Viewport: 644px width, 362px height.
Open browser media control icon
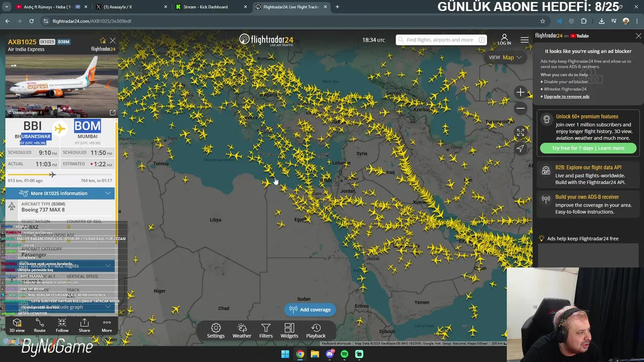(614, 21)
